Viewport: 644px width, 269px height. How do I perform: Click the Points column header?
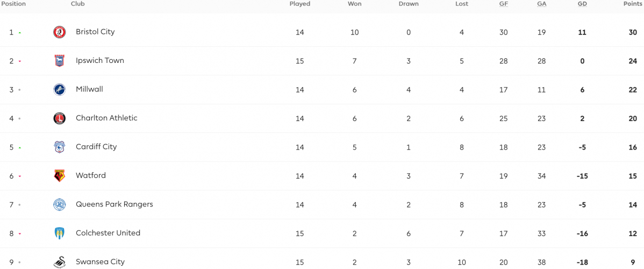tap(633, 4)
